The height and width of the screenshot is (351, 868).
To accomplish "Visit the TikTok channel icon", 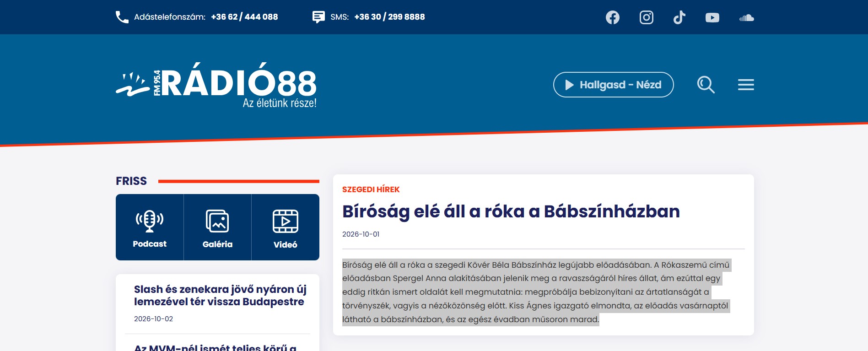I will click(679, 17).
